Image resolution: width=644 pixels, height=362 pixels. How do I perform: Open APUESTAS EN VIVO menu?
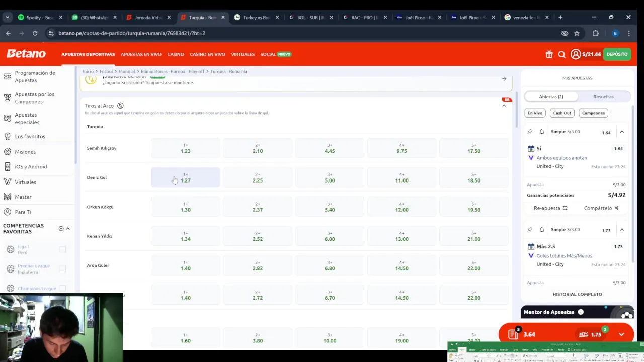point(141,54)
